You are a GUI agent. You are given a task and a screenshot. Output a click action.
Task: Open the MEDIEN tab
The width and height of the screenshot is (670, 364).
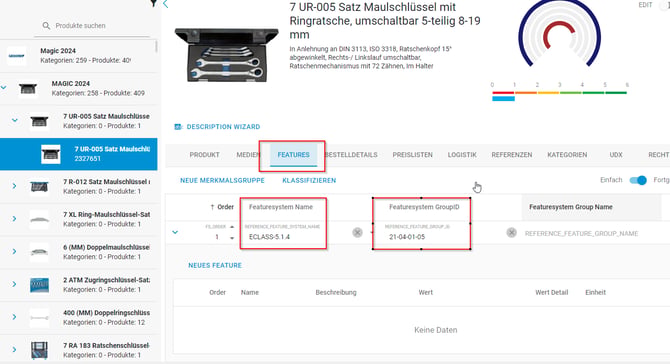point(248,155)
